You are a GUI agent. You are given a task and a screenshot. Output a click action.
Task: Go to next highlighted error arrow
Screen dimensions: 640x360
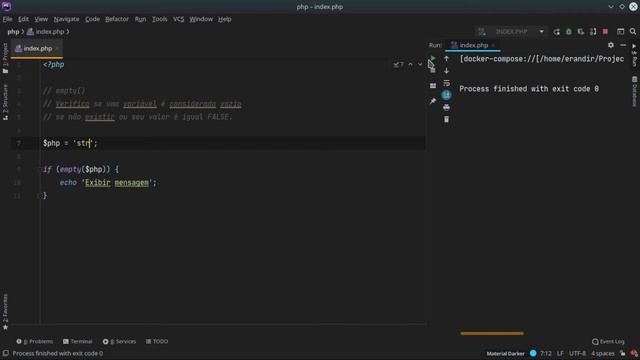click(x=420, y=64)
